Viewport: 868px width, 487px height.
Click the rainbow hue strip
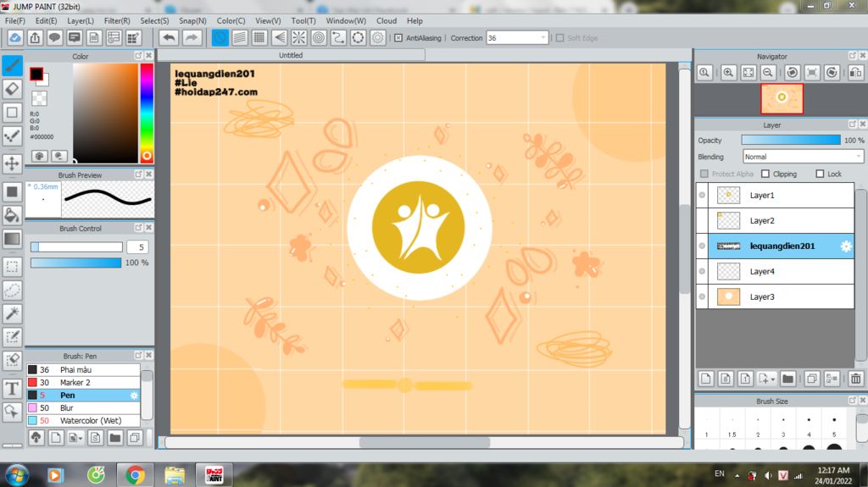pos(147,113)
